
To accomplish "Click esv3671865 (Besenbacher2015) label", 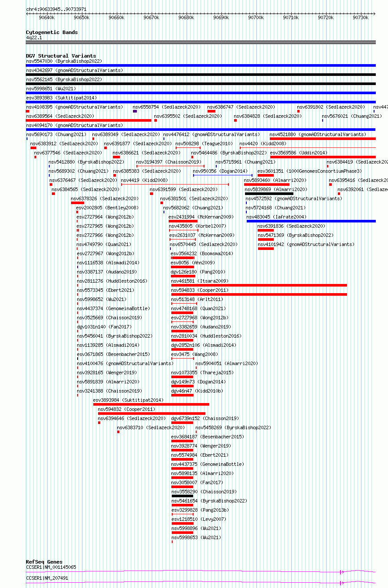I will (113, 354).
